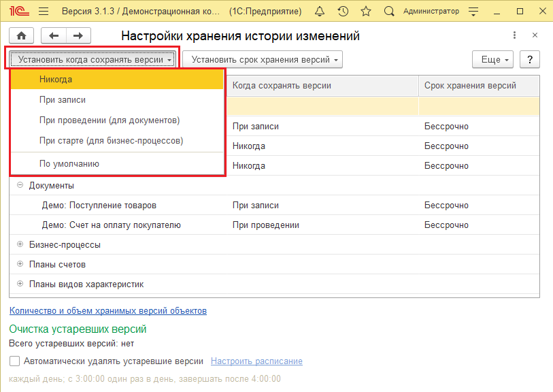Open Установить срок хранения версий dropdown
Screen dimensions: 553x392
[x=263, y=60]
